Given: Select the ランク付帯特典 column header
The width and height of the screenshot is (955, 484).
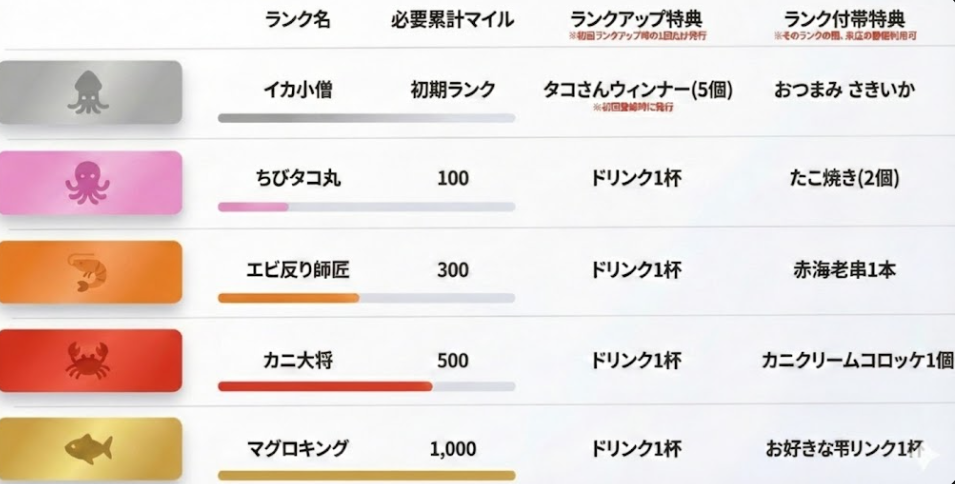Looking at the screenshot, I should click(844, 20).
